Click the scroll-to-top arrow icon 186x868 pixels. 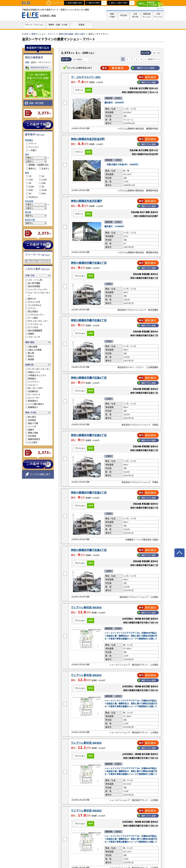coord(179,553)
